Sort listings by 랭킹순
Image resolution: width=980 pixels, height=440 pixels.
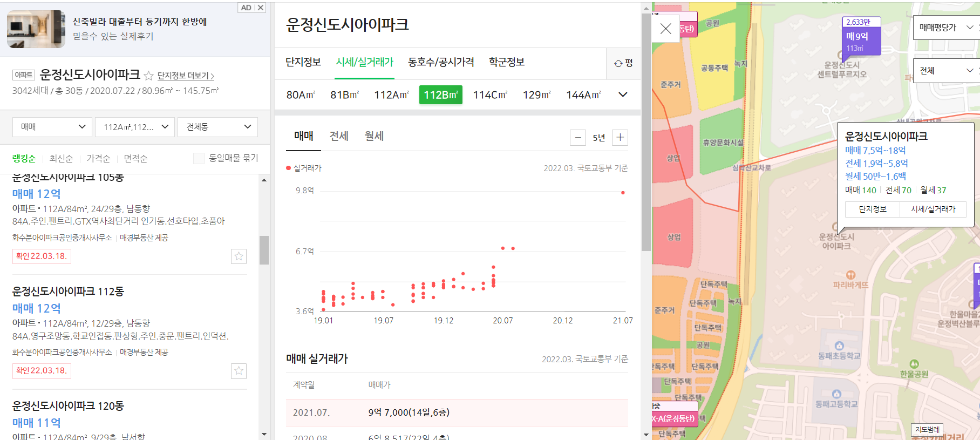coord(24,158)
